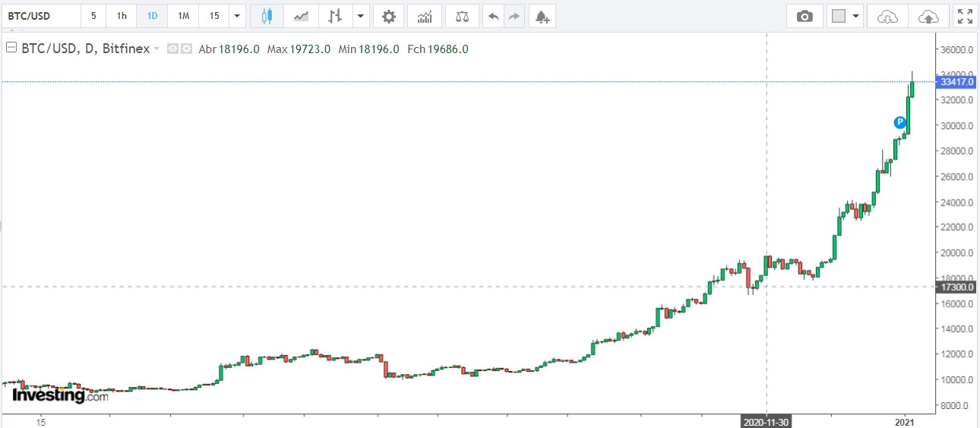Click the layout square icon
Viewport: 980px width, 428px height.
(x=839, y=16)
